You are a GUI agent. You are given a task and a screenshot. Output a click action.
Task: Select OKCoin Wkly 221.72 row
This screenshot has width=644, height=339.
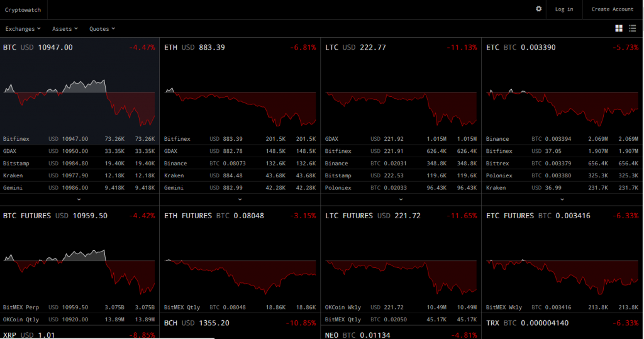point(401,308)
